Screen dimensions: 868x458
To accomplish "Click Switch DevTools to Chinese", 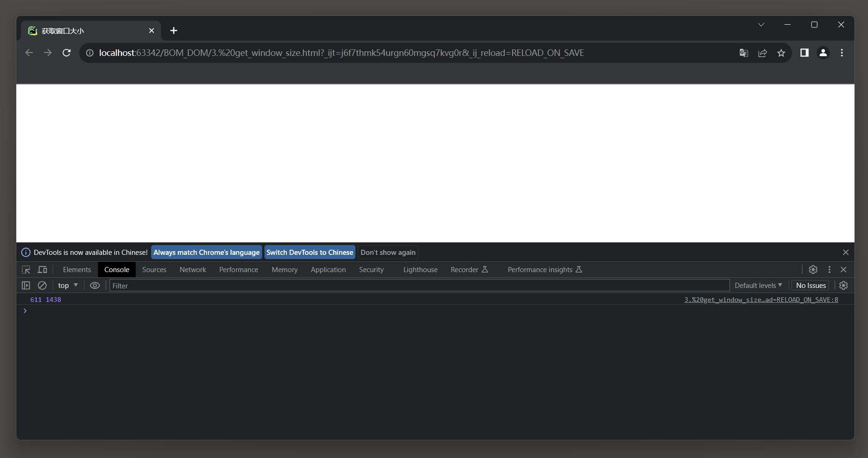I will [310, 253].
